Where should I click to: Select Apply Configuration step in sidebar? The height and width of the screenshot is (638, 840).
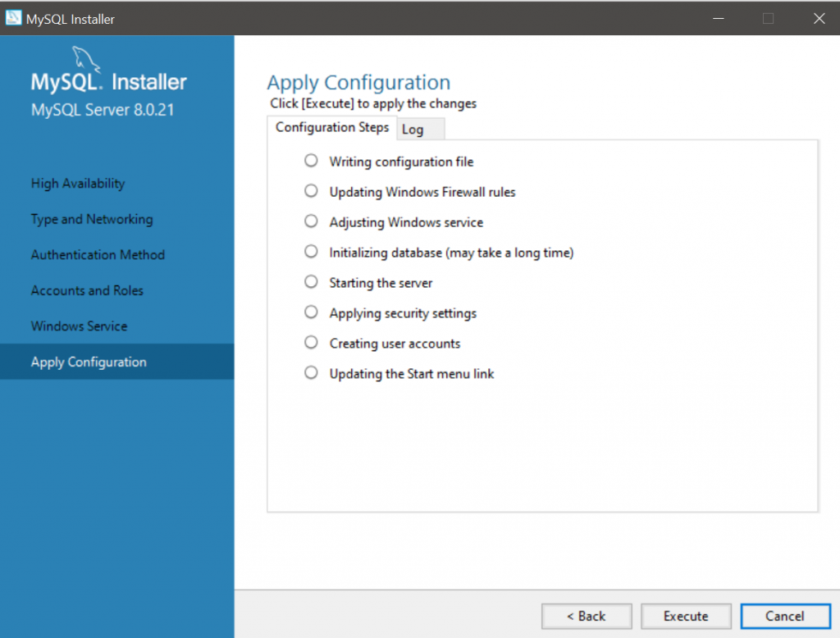(x=116, y=362)
